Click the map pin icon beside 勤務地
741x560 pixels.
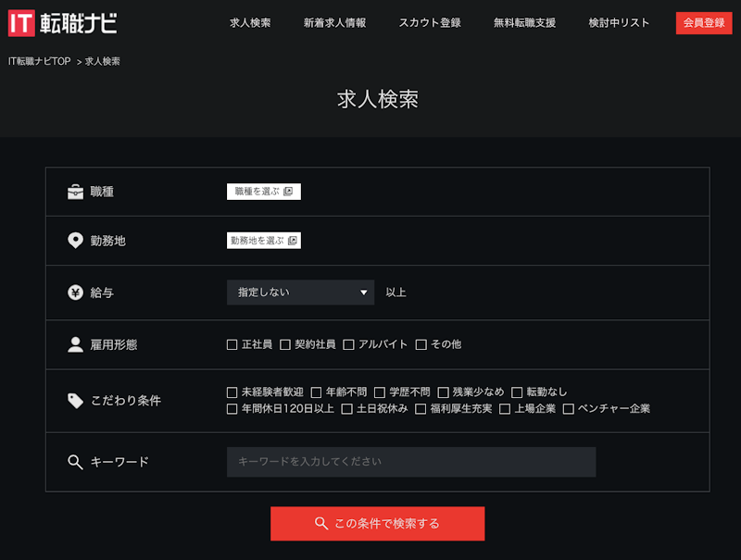coord(75,241)
